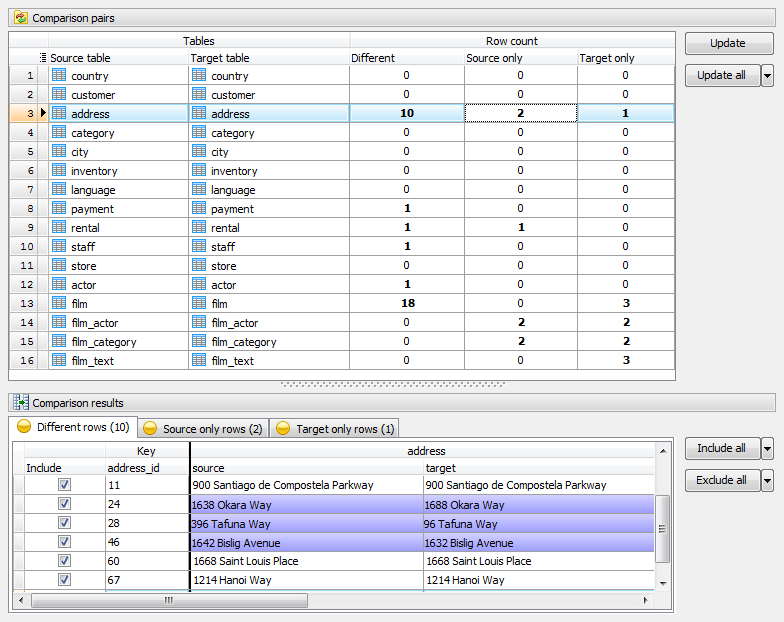Viewport: 784px width, 622px height.
Task: Click the column chooser icon beside Source table
Action: click(43, 58)
